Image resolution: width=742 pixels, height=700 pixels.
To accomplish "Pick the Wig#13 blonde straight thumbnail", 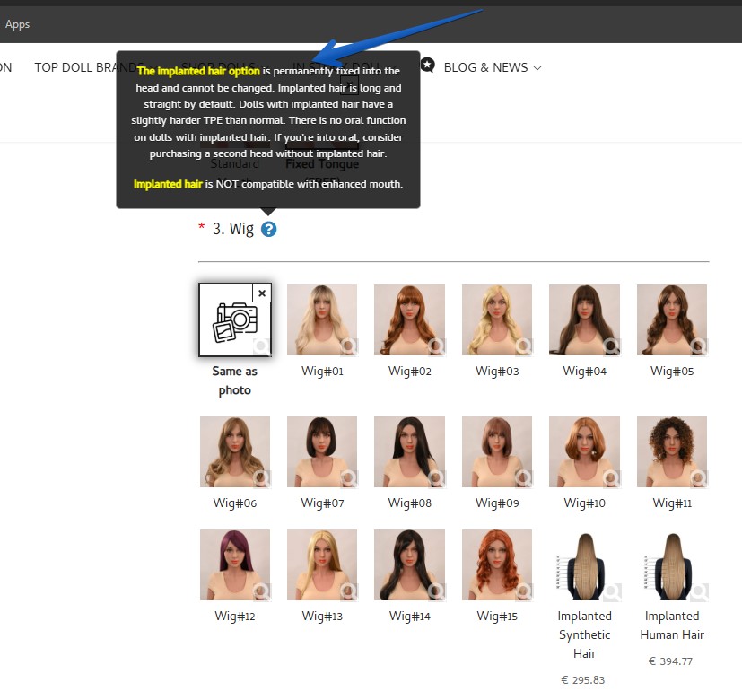I will [x=322, y=565].
